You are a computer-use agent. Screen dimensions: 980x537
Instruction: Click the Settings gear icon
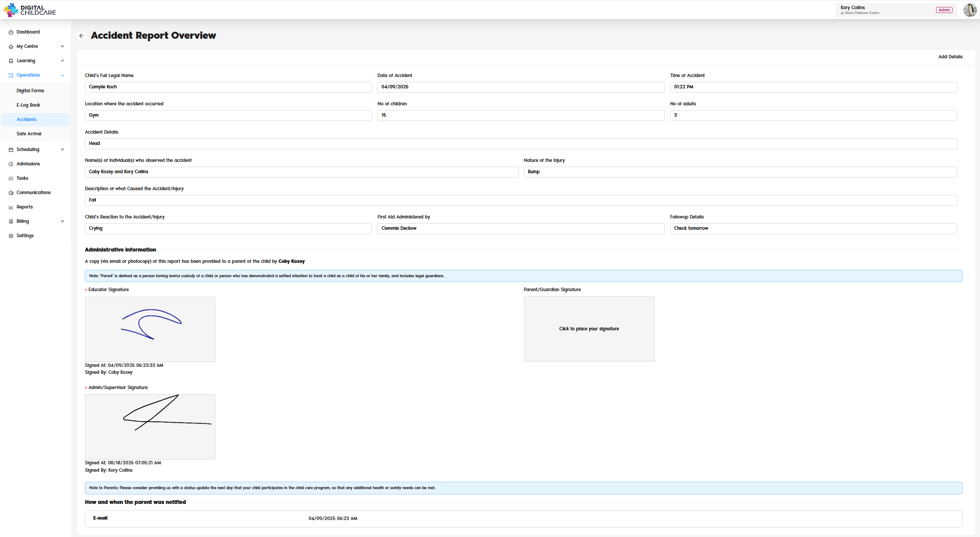[x=11, y=235]
